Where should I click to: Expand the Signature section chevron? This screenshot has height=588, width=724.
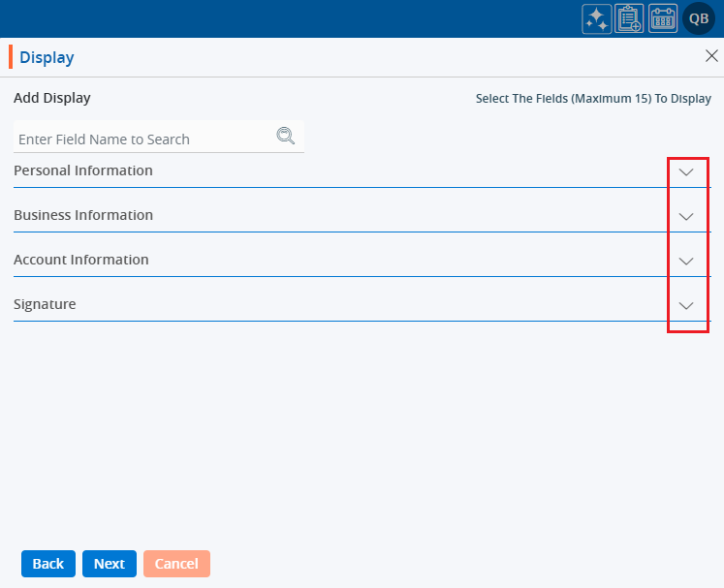coord(687,305)
